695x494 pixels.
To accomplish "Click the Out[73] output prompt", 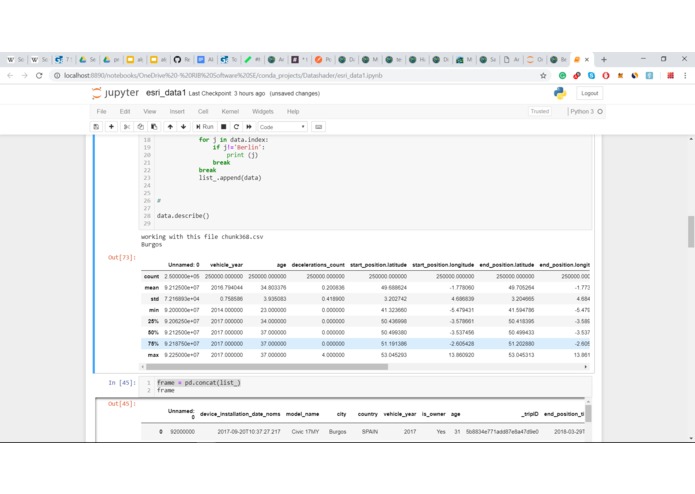I will pyautogui.click(x=122, y=257).
